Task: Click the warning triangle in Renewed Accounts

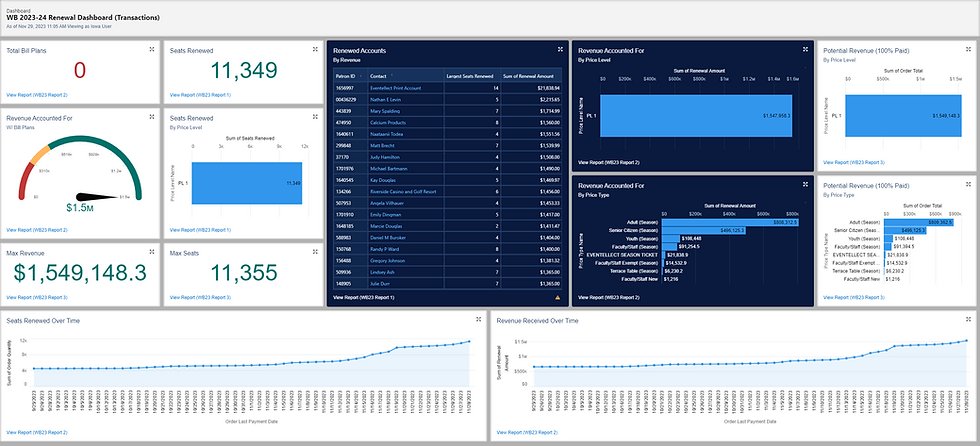Action: 557,298
